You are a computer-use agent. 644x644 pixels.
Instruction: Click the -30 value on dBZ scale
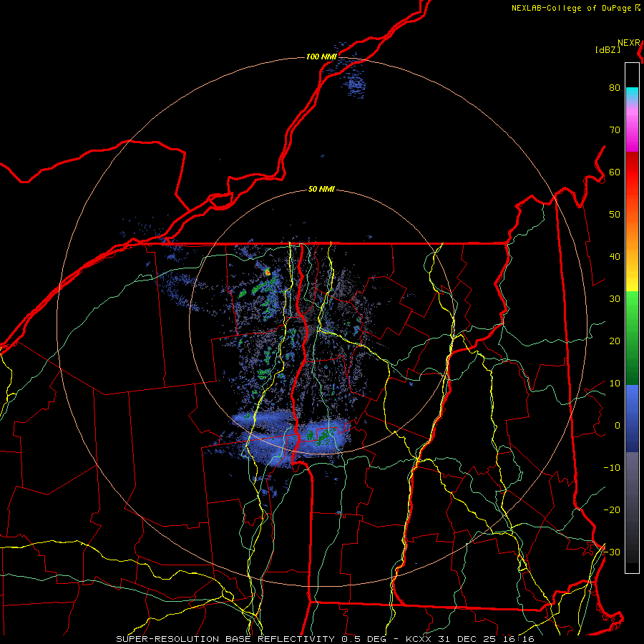tap(612, 552)
